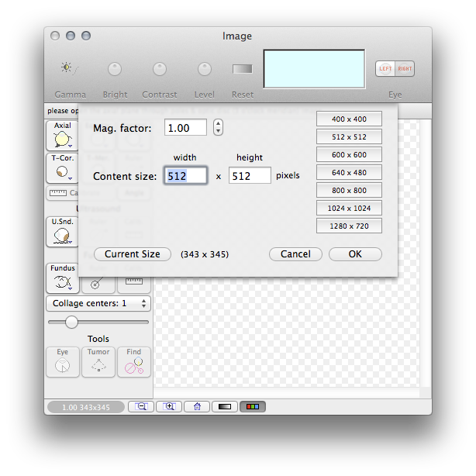Cancel the content size dialog
The height and width of the screenshot is (476, 476).
[x=295, y=254]
